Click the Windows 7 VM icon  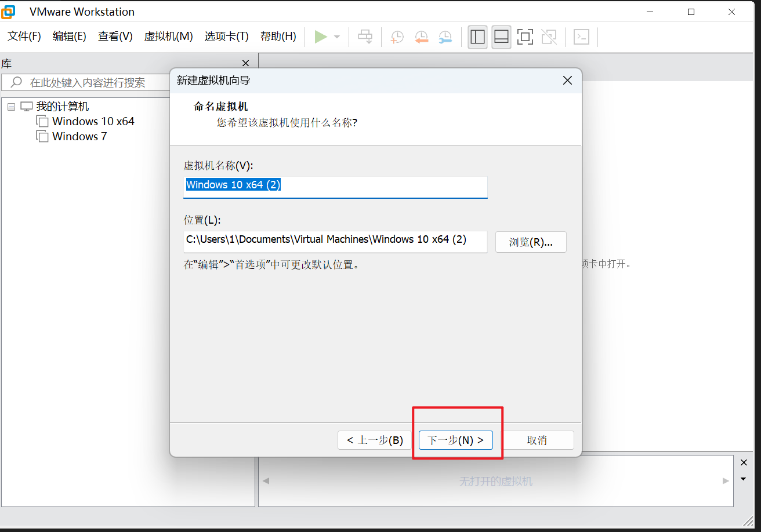(42, 137)
